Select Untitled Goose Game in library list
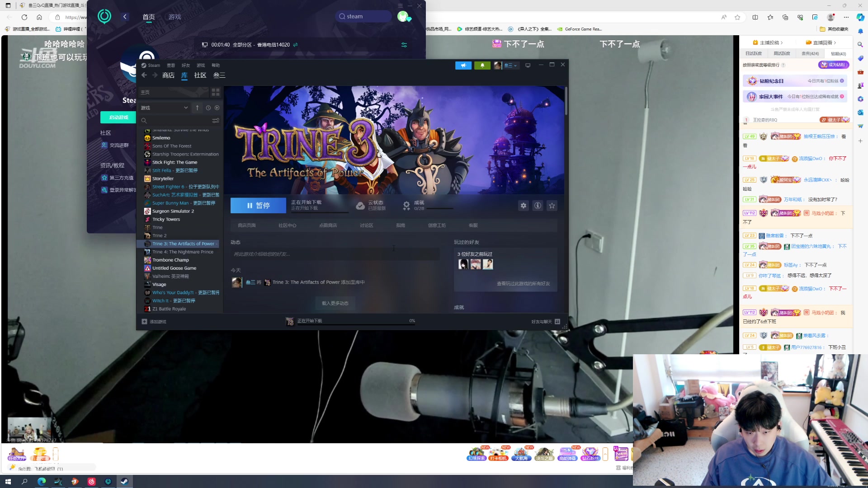868x488 pixels. pyautogui.click(x=174, y=268)
